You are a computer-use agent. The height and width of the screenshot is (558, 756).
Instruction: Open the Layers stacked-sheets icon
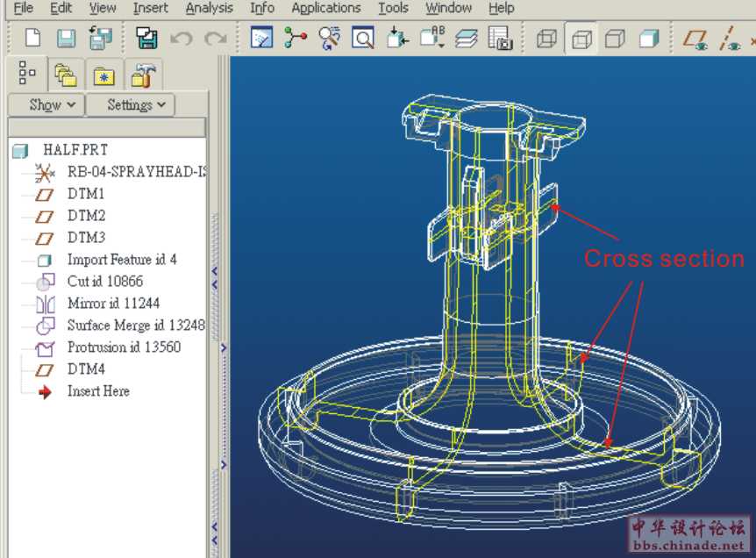coord(467,39)
